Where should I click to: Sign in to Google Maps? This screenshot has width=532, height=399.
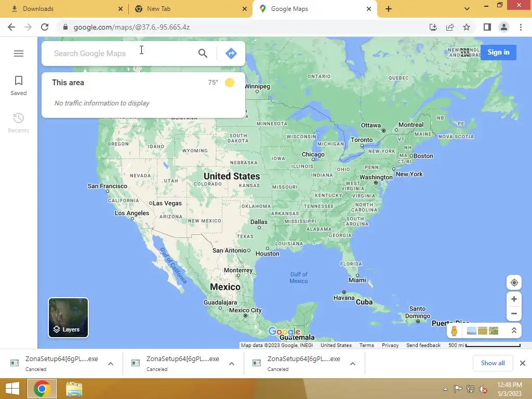click(x=498, y=52)
